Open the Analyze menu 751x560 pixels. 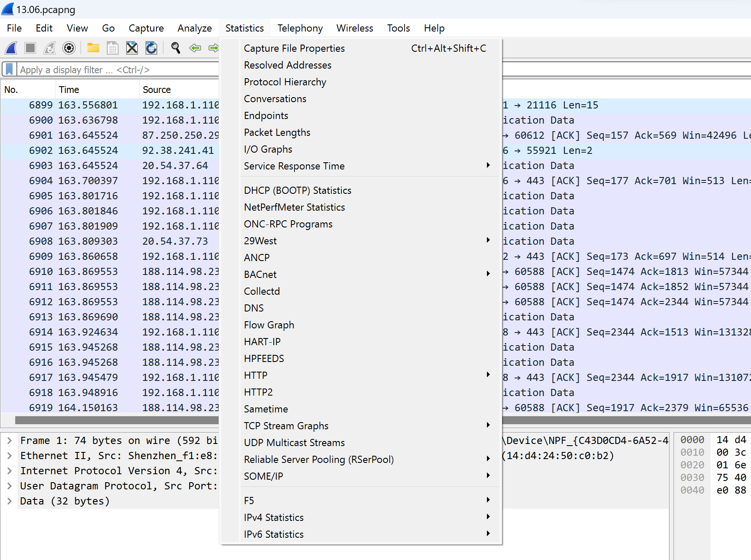[194, 28]
